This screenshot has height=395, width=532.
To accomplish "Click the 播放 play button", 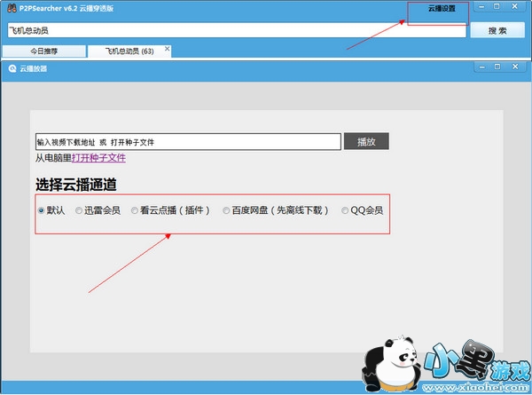I will pyautogui.click(x=366, y=141).
